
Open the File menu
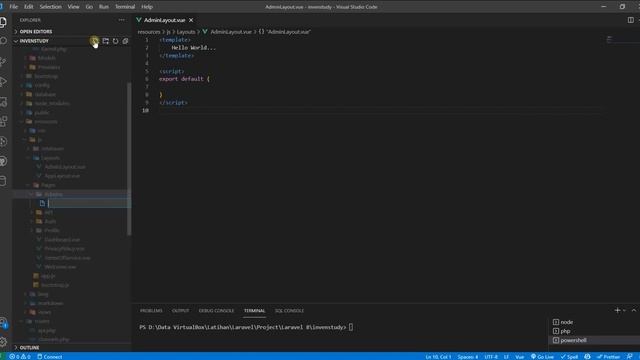click(13, 7)
